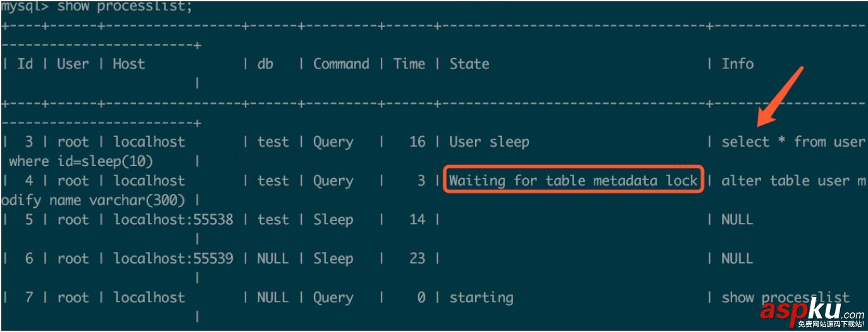This screenshot has height=332, width=868.
Task: Click the "Host" column header
Action: tap(129, 64)
